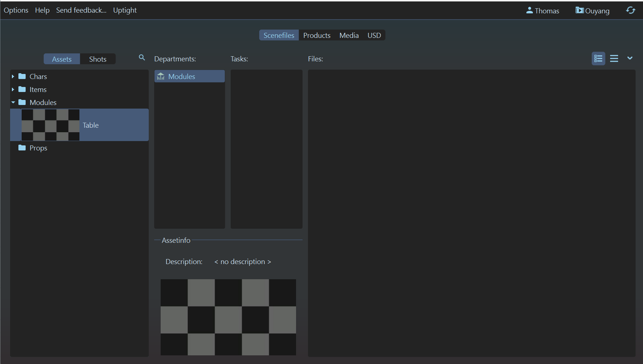This screenshot has width=643, height=364.
Task: Click the Ouyang project icon
Action: pos(579,10)
